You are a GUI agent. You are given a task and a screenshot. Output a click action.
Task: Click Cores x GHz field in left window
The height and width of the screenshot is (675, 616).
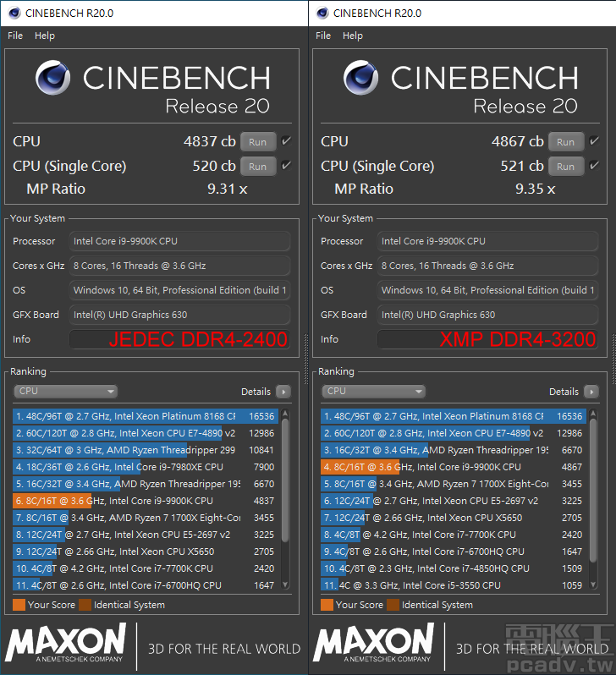pos(179,266)
